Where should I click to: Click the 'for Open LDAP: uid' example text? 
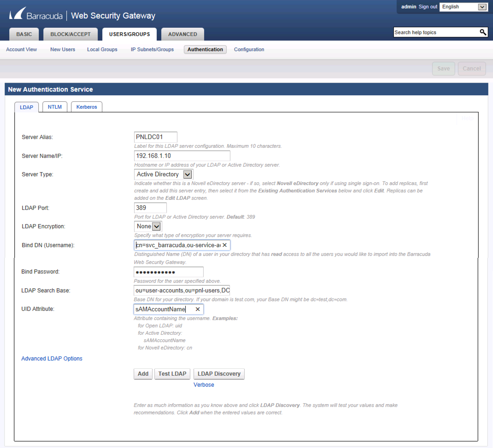point(160,326)
